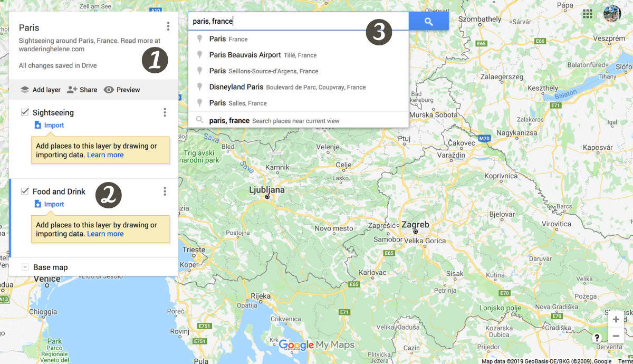Open Learn more in the Sightseeing layer
Viewport: 633px width, 364px height.
(105, 155)
